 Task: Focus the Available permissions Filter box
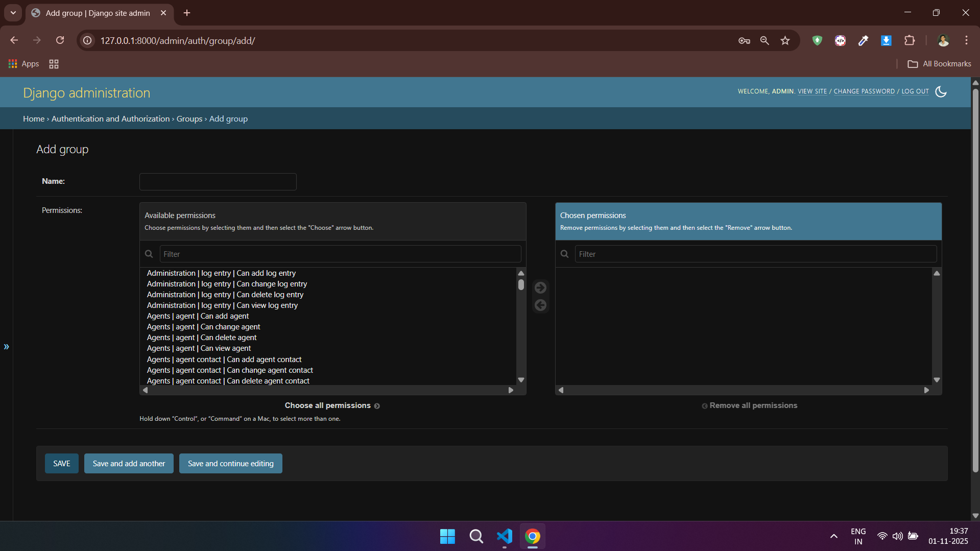(x=340, y=254)
